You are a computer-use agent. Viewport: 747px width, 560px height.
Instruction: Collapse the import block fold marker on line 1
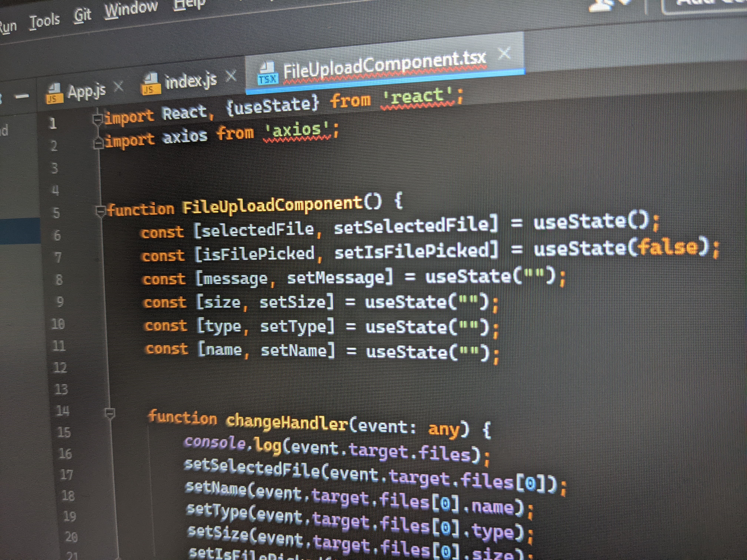coord(98,119)
